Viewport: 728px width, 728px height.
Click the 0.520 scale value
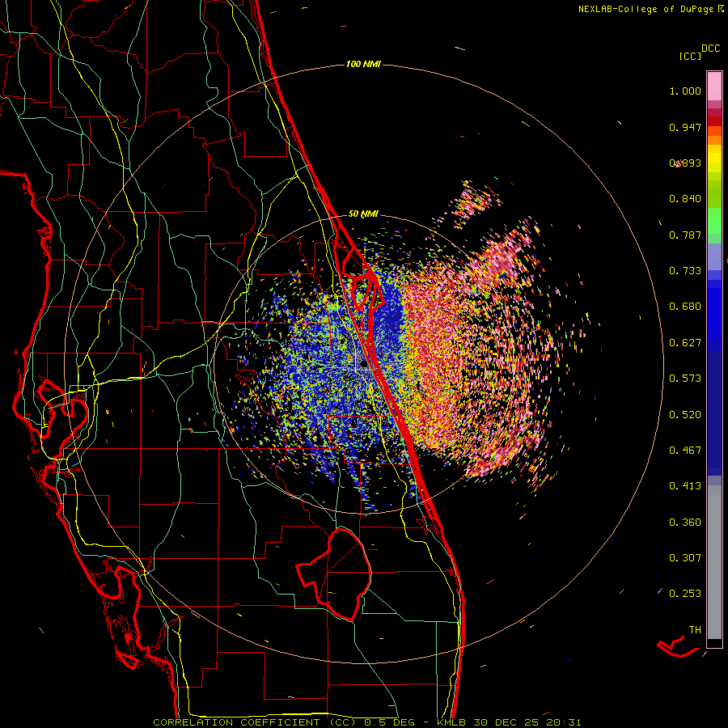coord(685,415)
